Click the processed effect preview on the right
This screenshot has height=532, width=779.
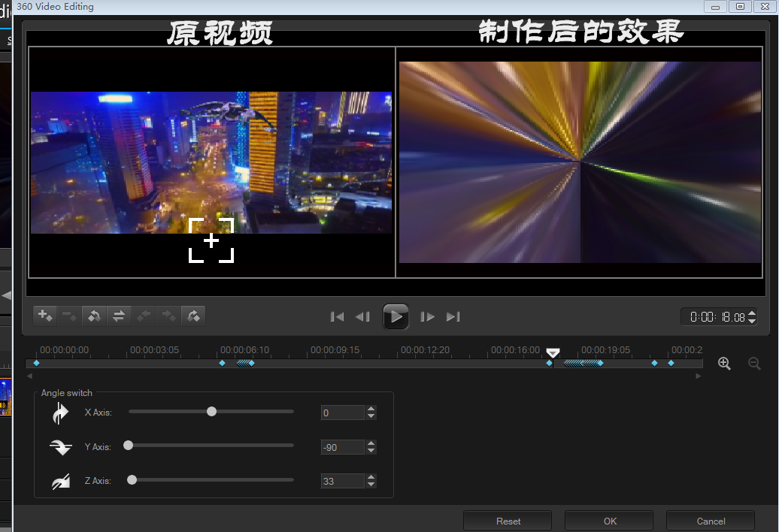(x=580, y=162)
